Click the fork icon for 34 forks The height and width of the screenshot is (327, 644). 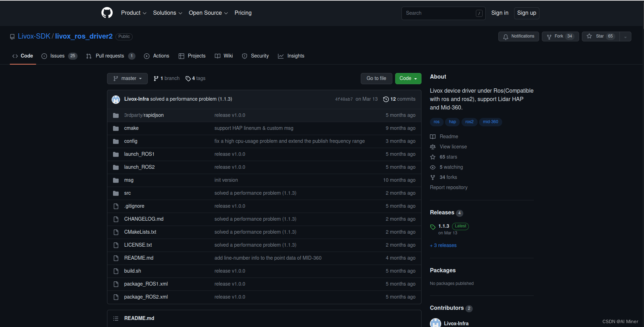433,178
